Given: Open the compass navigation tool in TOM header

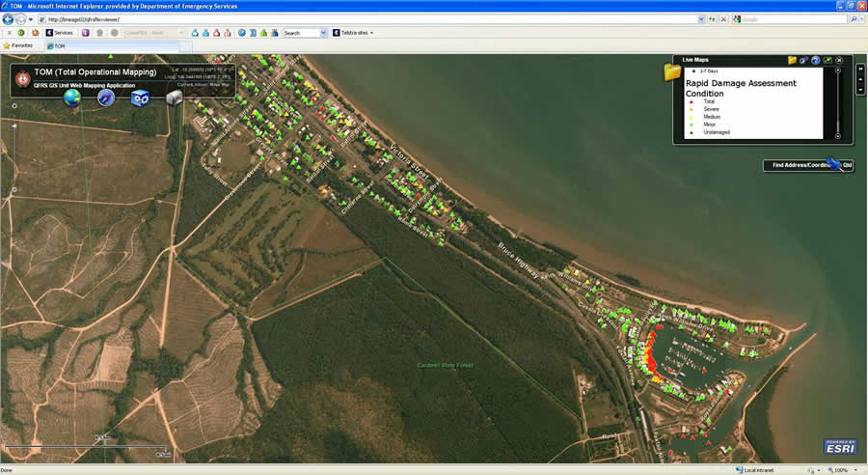Looking at the screenshot, I should pos(106,98).
